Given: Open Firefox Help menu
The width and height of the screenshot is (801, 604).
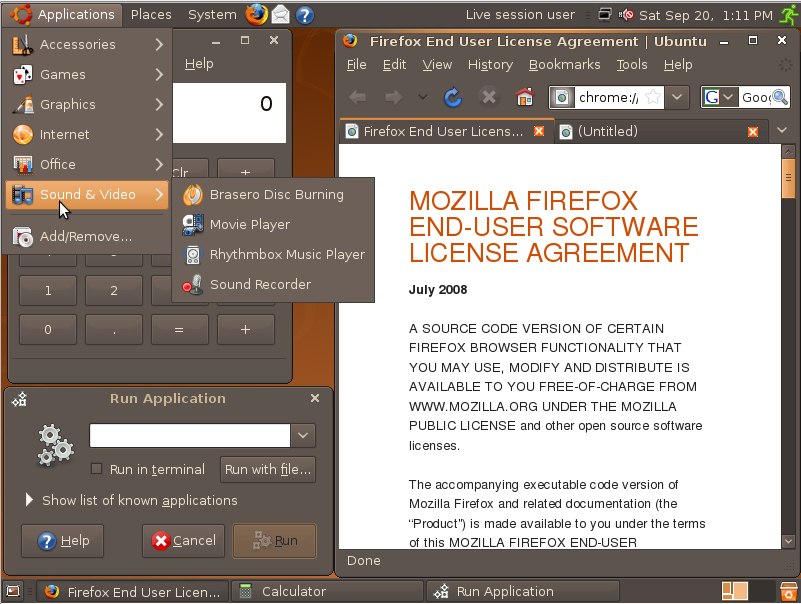Looking at the screenshot, I should (x=678, y=65).
